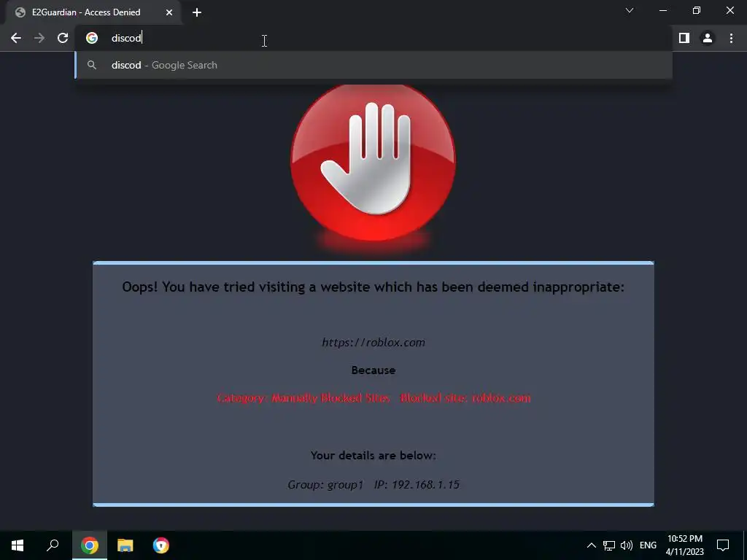Click the magnifier icon in suggestion row
Viewport: 747px width, 560px height.
(x=92, y=65)
